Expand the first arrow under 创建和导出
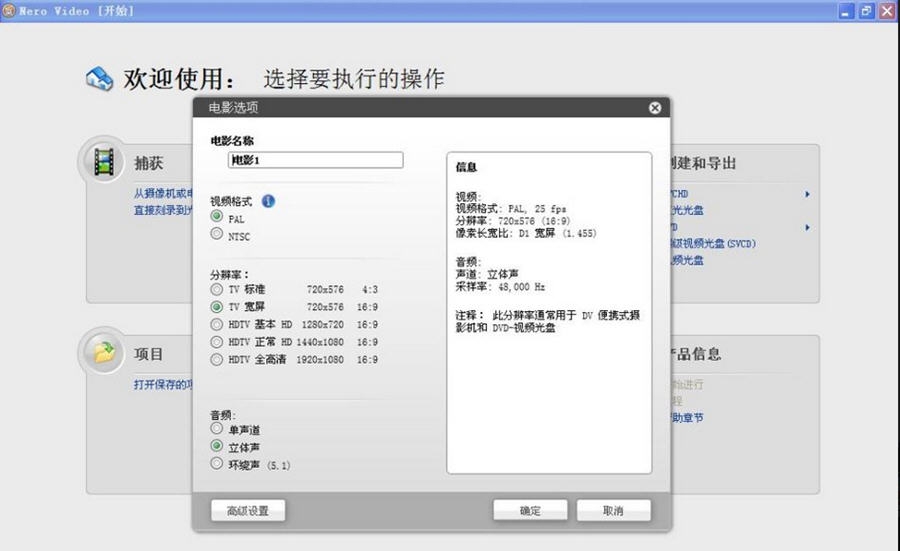 point(807,194)
